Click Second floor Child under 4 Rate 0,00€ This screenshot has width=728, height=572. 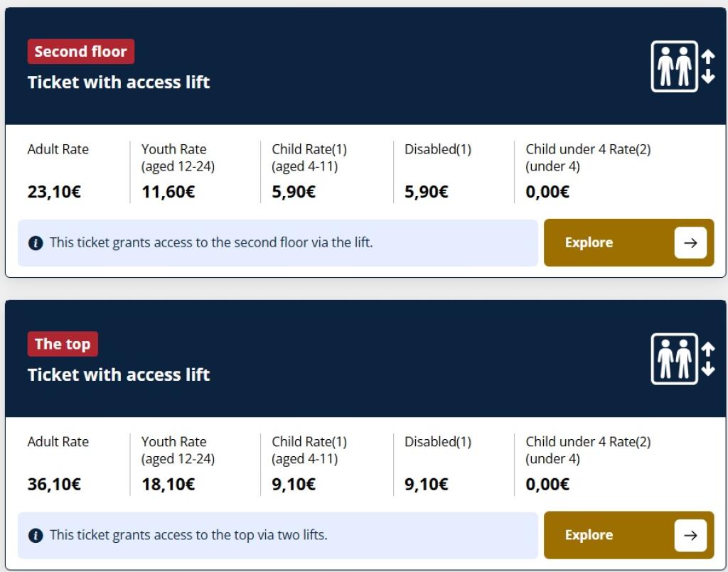pyautogui.click(x=547, y=192)
